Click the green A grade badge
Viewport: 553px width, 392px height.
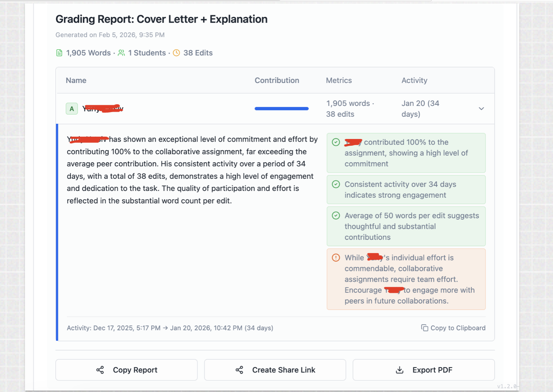click(x=71, y=109)
